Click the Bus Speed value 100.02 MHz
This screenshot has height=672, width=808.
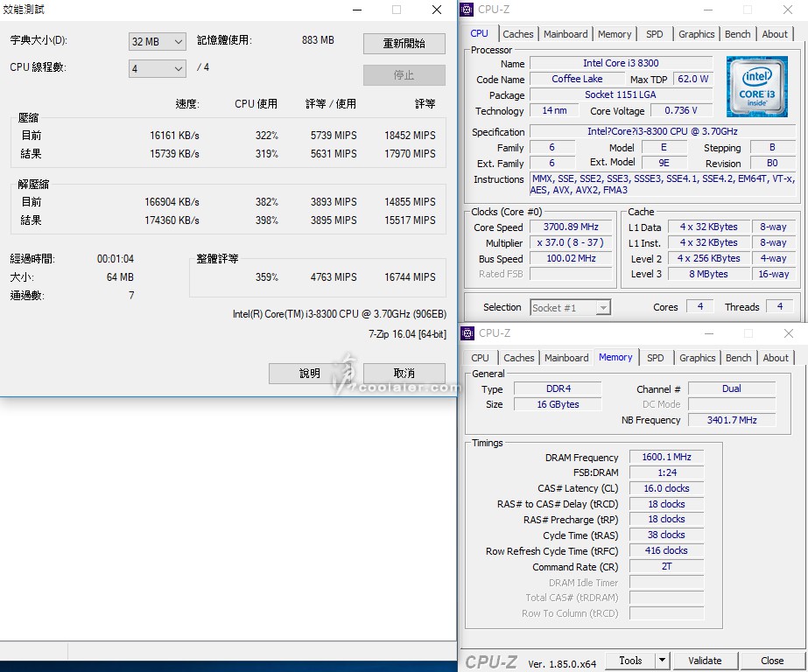[571, 258]
